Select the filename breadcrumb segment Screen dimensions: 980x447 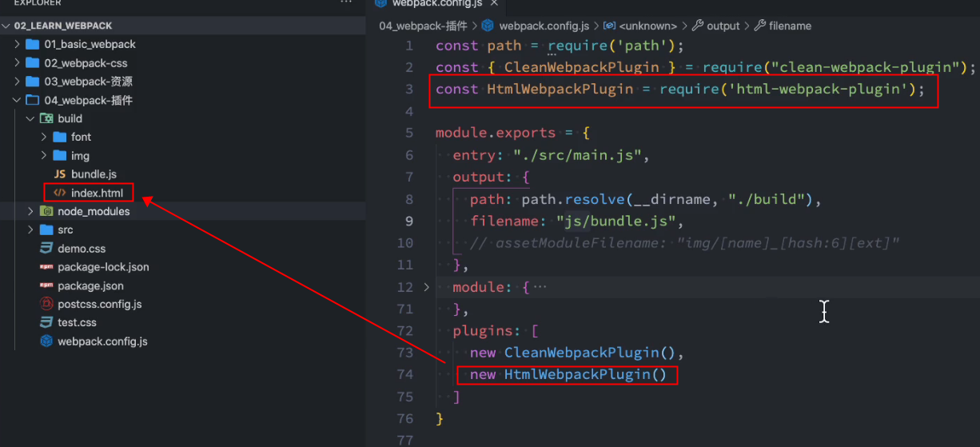790,26
